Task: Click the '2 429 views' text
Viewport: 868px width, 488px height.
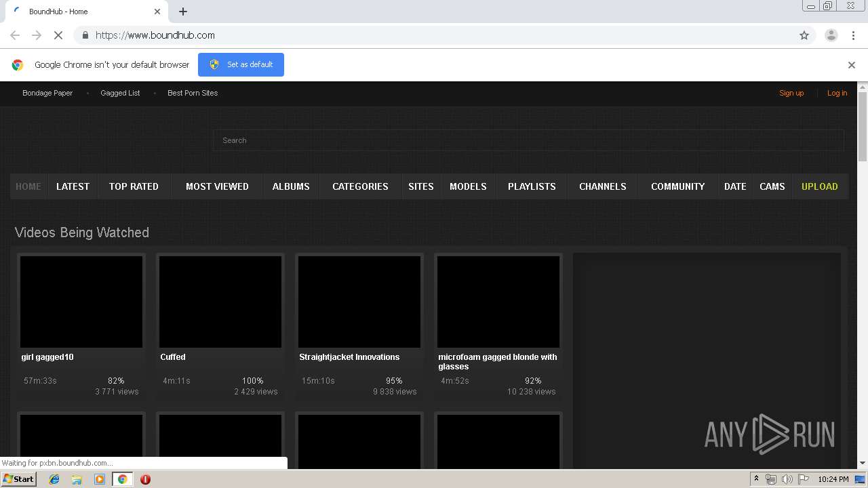Action: [x=256, y=392]
